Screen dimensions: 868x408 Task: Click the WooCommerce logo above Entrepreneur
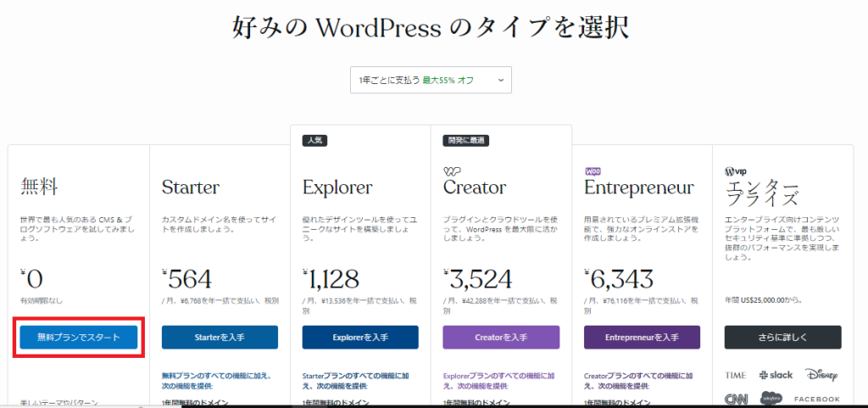(x=593, y=171)
